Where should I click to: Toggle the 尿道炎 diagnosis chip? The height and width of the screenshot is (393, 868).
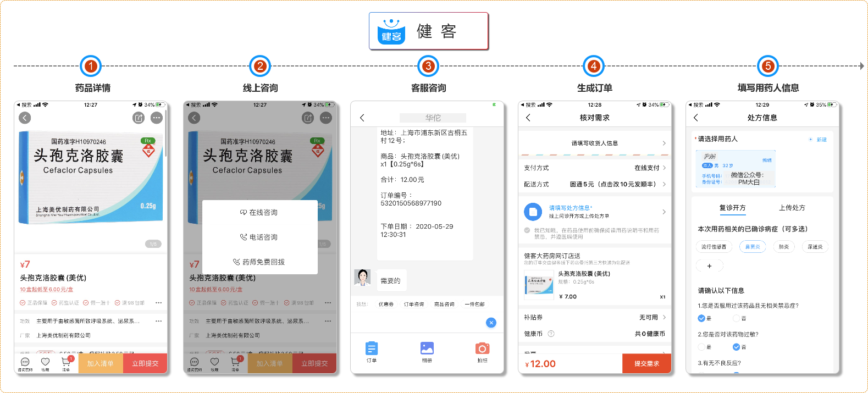click(815, 247)
